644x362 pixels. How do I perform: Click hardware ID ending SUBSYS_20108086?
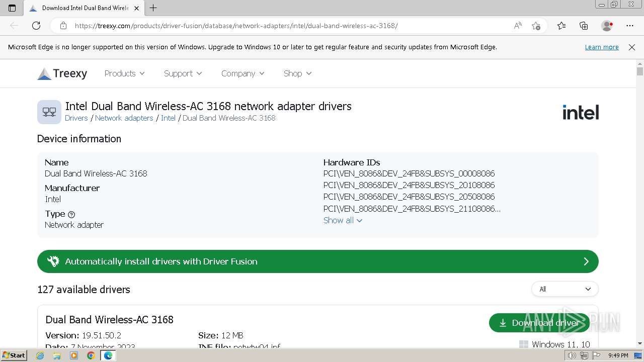[x=409, y=185]
